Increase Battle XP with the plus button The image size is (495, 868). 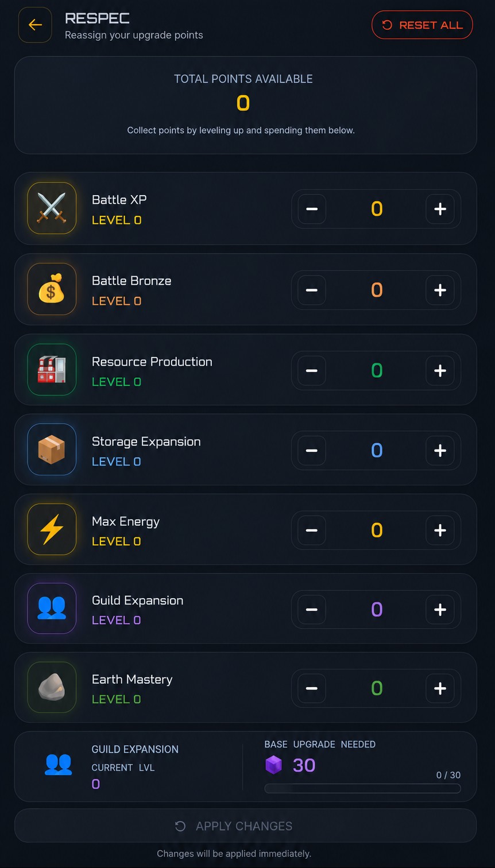[440, 209]
